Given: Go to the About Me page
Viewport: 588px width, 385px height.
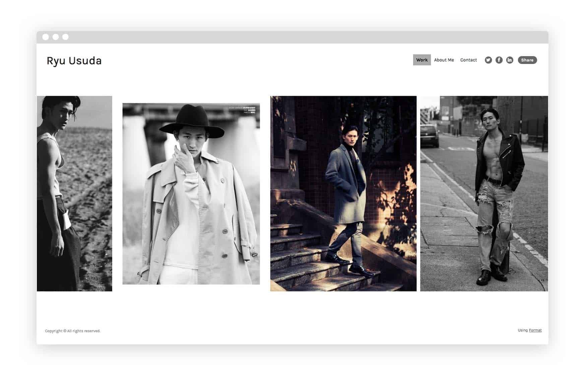Looking at the screenshot, I should pyautogui.click(x=444, y=60).
